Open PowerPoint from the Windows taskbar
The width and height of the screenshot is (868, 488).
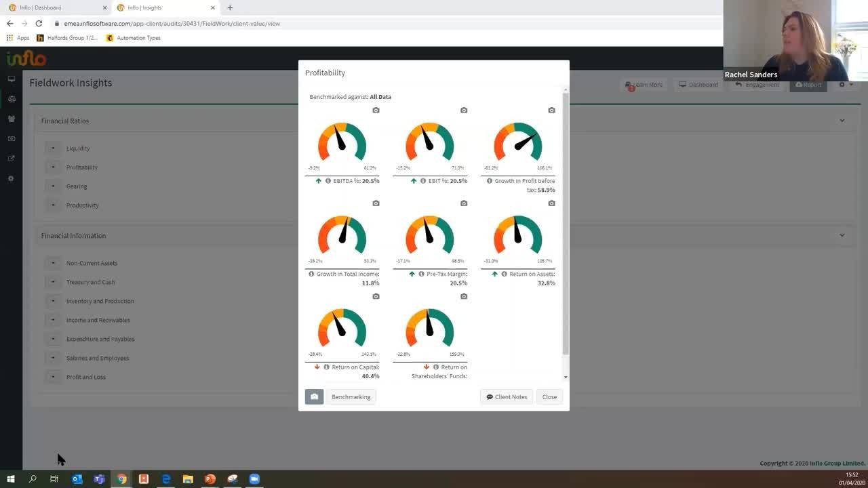(x=210, y=479)
